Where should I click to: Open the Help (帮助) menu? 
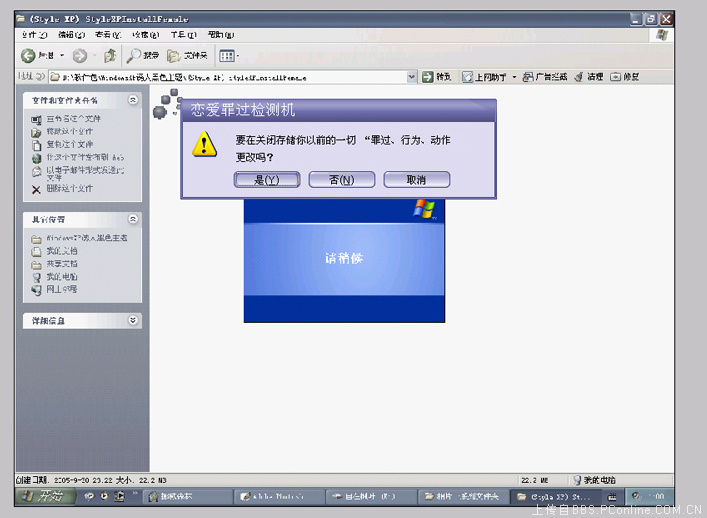[x=220, y=35]
